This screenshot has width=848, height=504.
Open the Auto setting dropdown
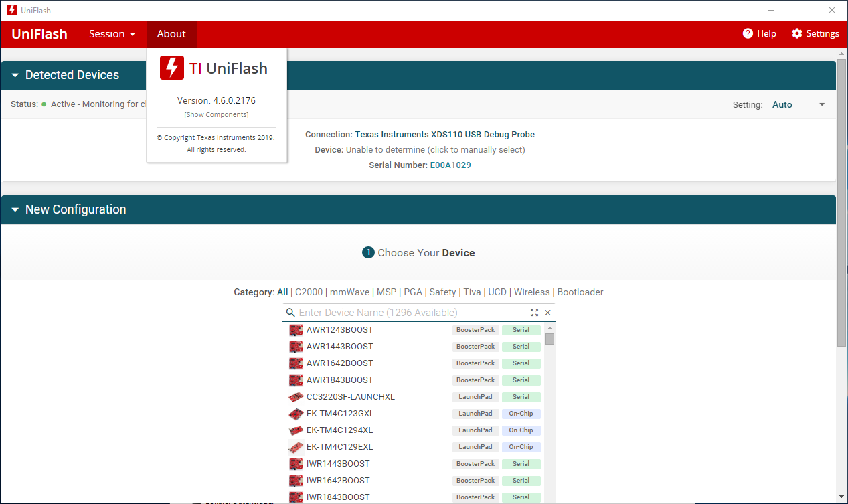click(x=797, y=104)
